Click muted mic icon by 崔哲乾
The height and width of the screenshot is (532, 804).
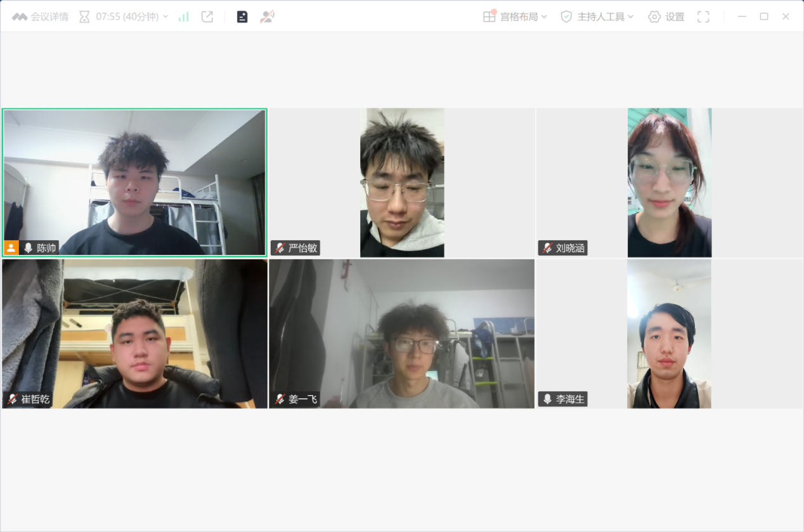coord(12,399)
